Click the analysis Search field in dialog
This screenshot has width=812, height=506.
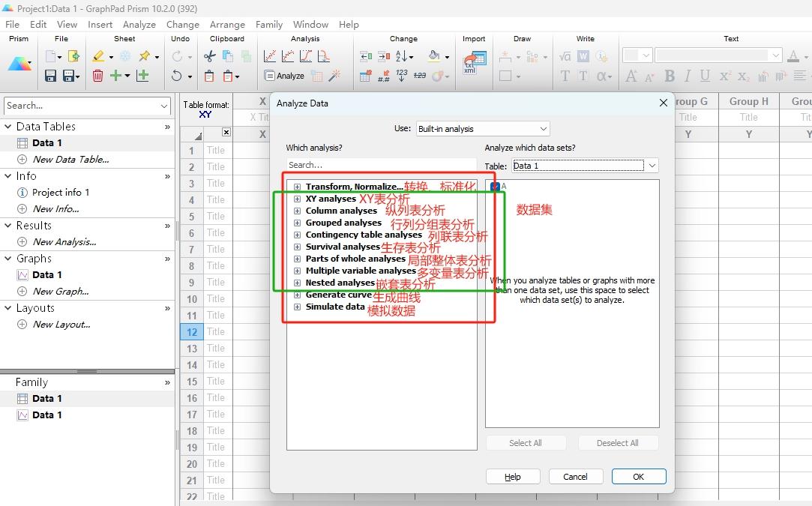point(381,165)
